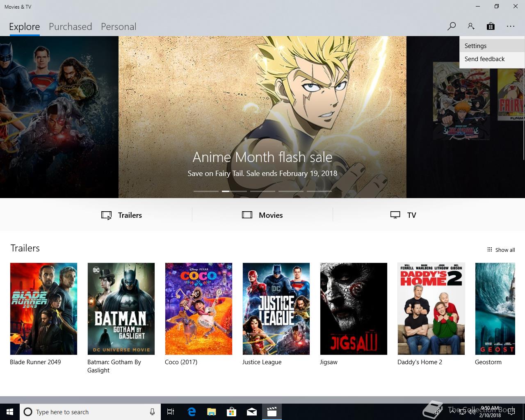Click the taskbar search box
Image resolution: width=525 pixels, height=420 pixels.
(x=90, y=412)
